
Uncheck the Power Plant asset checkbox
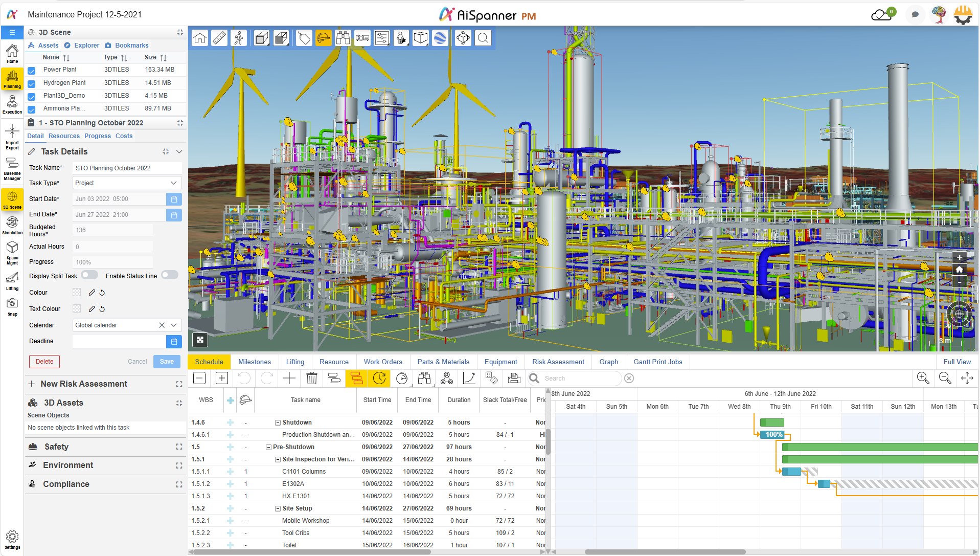click(x=32, y=70)
